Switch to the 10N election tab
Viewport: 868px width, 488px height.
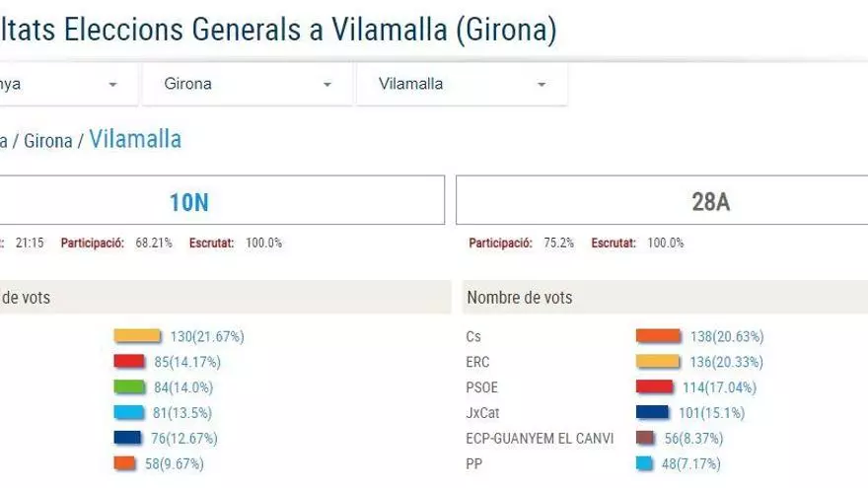coord(188,202)
